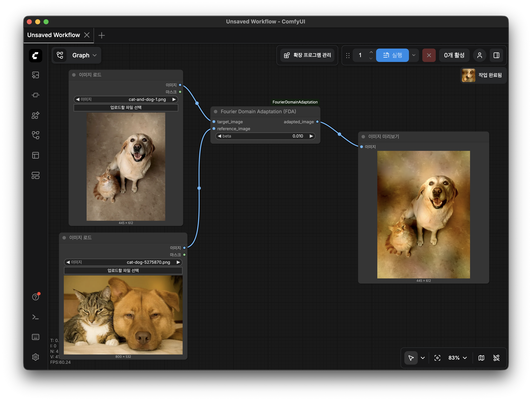
Task: Open the help icon with the red dot
Action: pos(36,297)
